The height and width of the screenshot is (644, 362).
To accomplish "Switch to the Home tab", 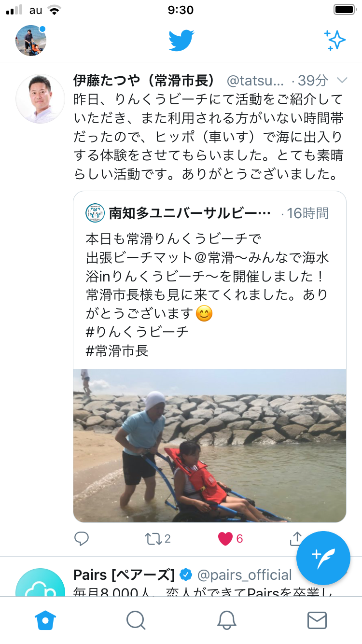I will (x=45, y=620).
